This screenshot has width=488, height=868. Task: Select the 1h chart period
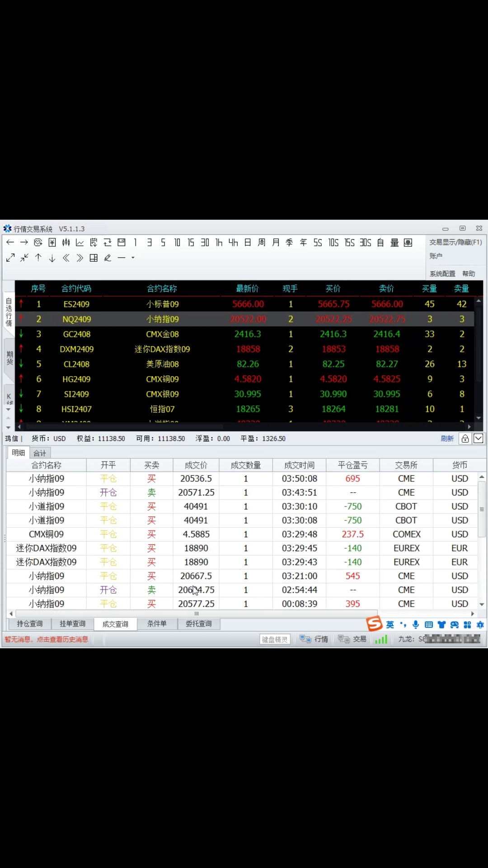point(219,242)
